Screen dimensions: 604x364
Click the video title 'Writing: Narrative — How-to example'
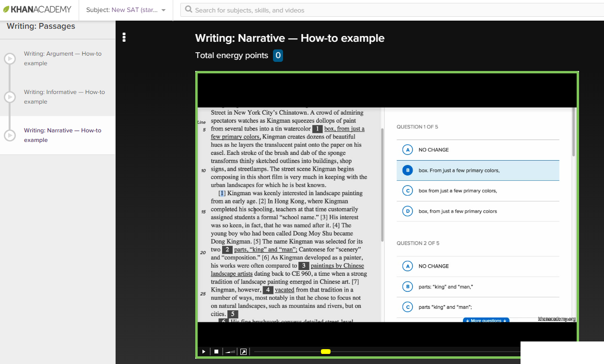tap(290, 38)
